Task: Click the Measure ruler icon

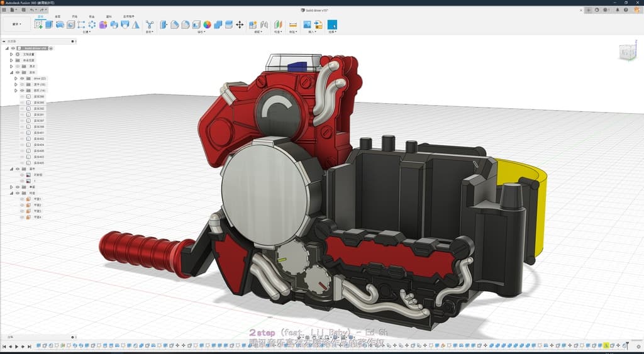Action: (292, 25)
